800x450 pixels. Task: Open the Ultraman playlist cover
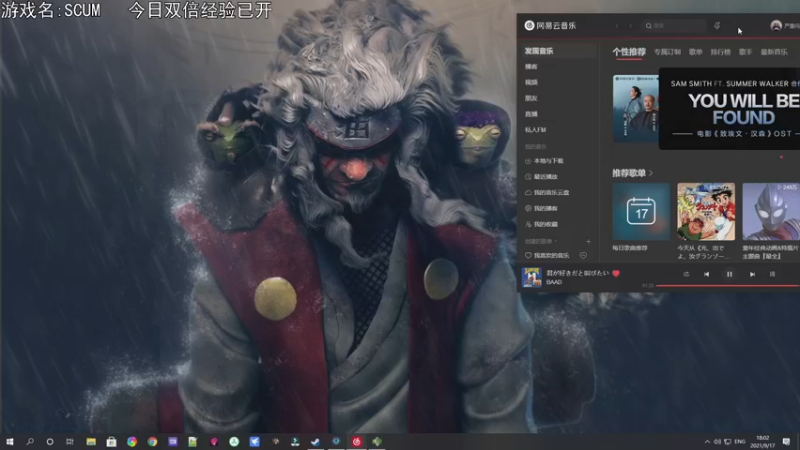771,212
